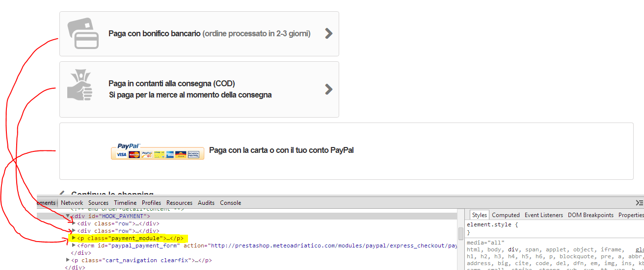
Task: Select Paga con la carta o PayPal
Action: tap(347, 151)
